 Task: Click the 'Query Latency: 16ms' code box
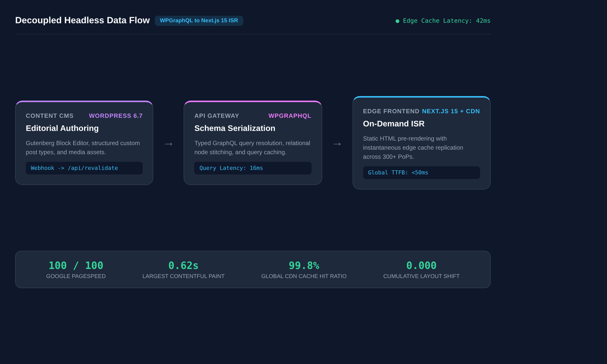pos(253,168)
